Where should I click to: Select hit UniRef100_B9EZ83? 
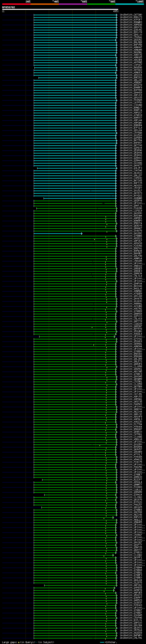click(x=131, y=77)
